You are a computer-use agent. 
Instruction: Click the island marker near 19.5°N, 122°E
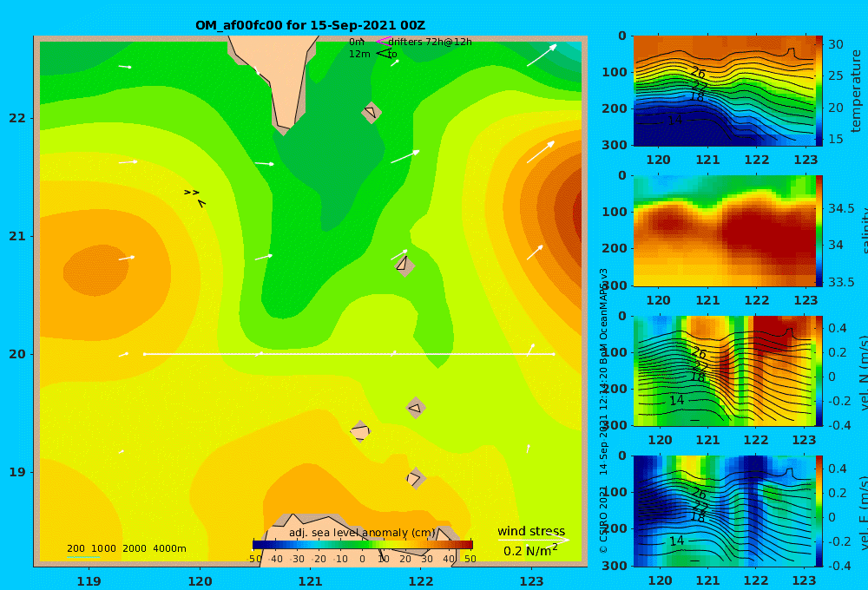click(416, 408)
